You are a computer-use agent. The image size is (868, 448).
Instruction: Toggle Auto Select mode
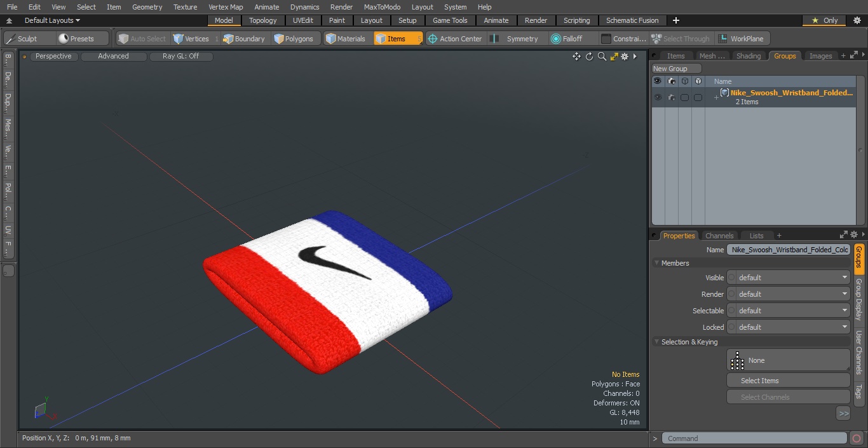tap(142, 39)
